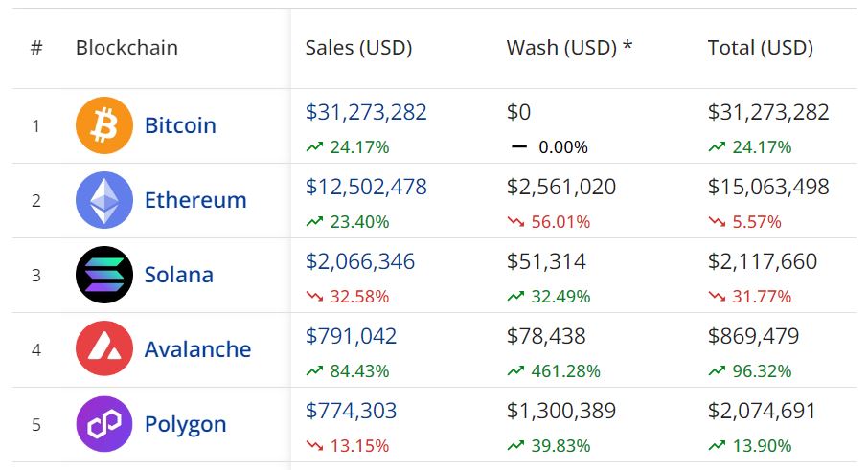The height and width of the screenshot is (470, 868).
Task: Click the # rank column header
Action: point(36,48)
